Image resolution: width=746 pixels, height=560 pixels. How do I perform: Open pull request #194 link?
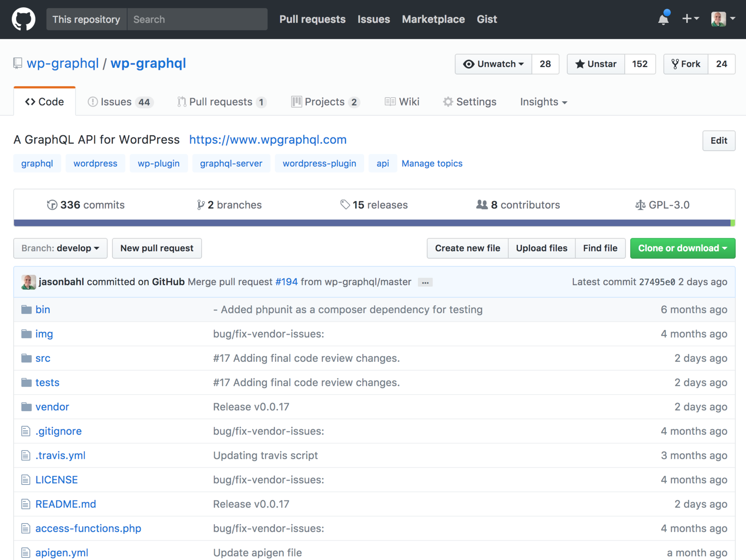[287, 282]
